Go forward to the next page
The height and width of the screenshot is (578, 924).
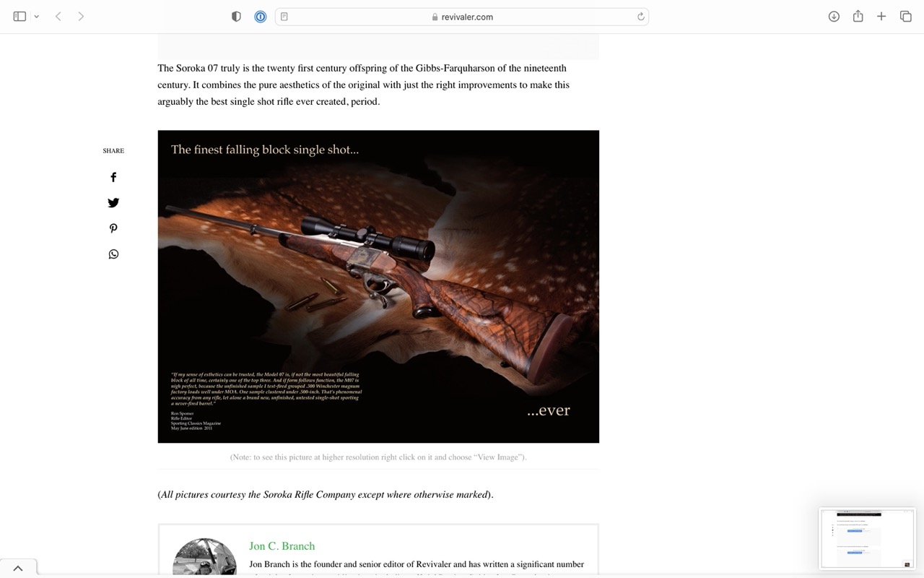click(81, 17)
